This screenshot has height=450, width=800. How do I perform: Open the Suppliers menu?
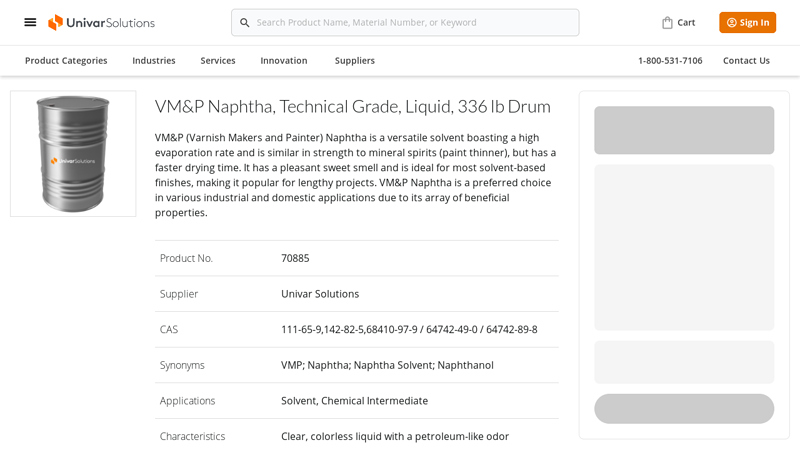point(355,61)
